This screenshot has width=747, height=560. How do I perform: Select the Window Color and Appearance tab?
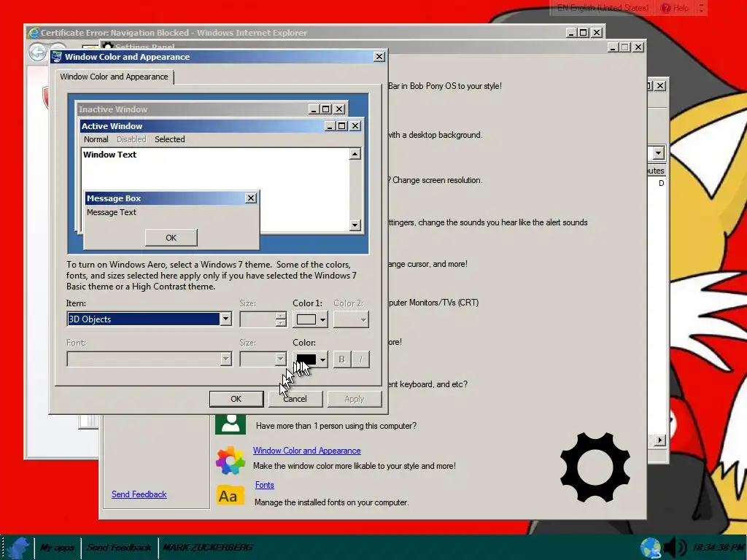coord(115,77)
